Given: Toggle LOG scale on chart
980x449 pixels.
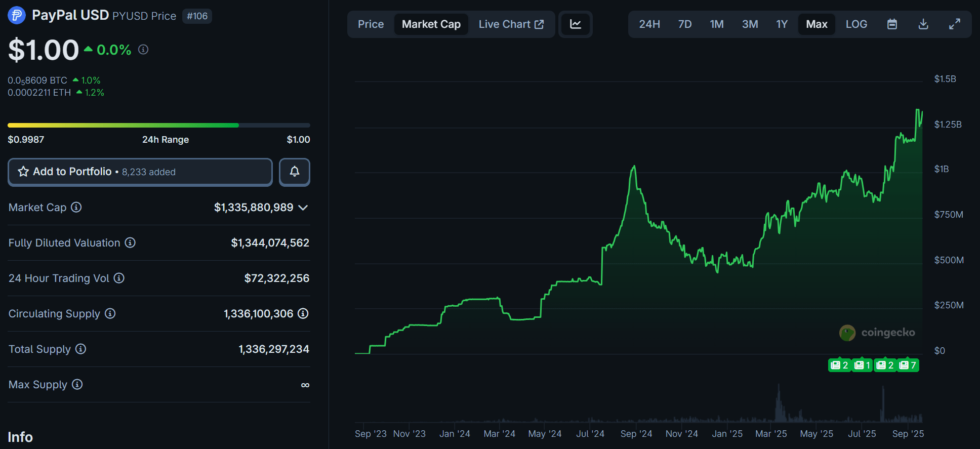Looking at the screenshot, I should click(856, 24).
